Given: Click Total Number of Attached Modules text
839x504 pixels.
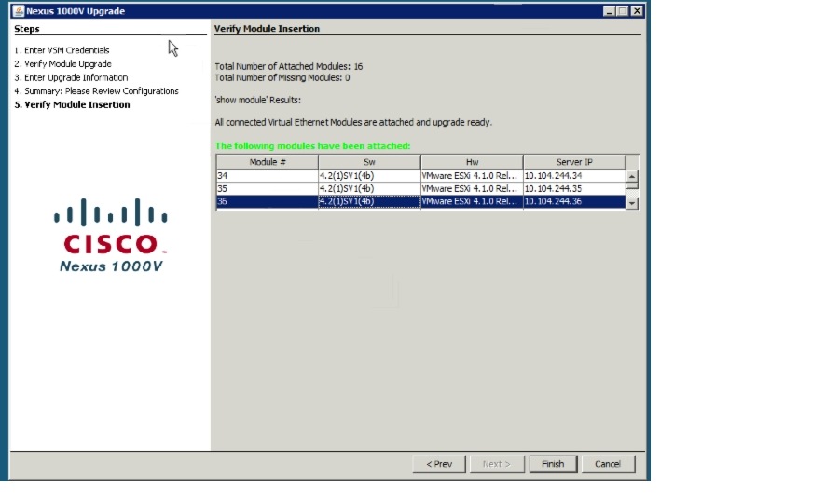Looking at the screenshot, I should tap(289, 66).
